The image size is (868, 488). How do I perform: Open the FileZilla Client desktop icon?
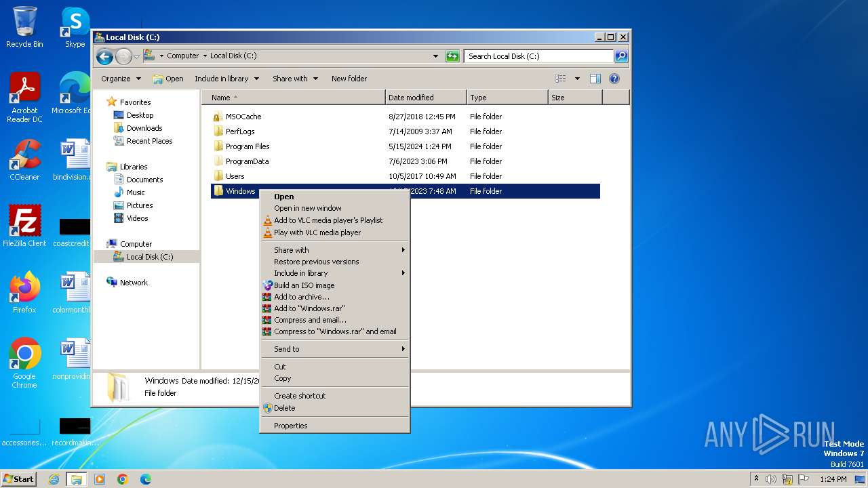click(x=24, y=226)
